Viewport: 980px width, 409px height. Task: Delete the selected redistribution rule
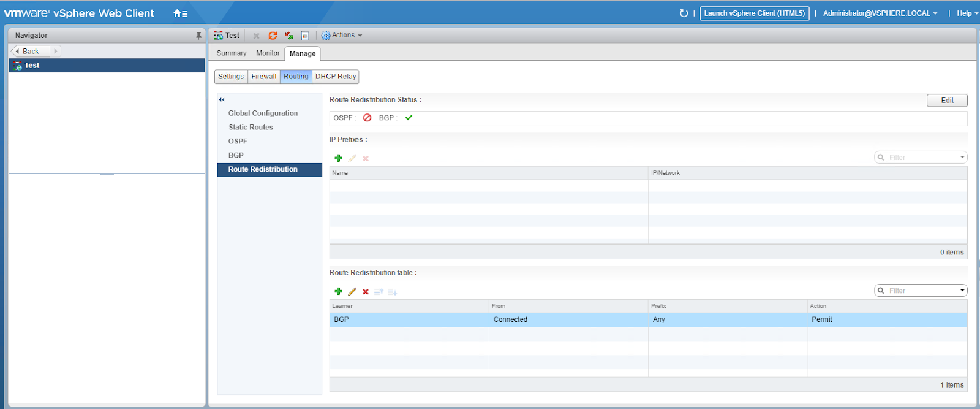click(366, 292)
